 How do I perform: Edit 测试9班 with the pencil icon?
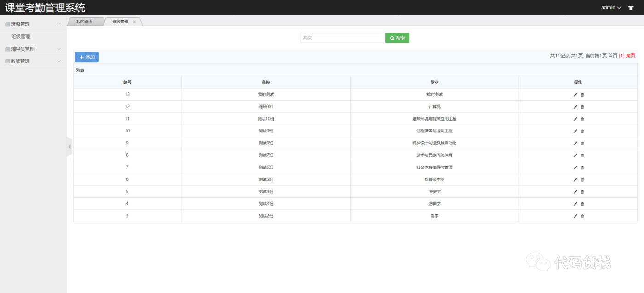(575, 131)
